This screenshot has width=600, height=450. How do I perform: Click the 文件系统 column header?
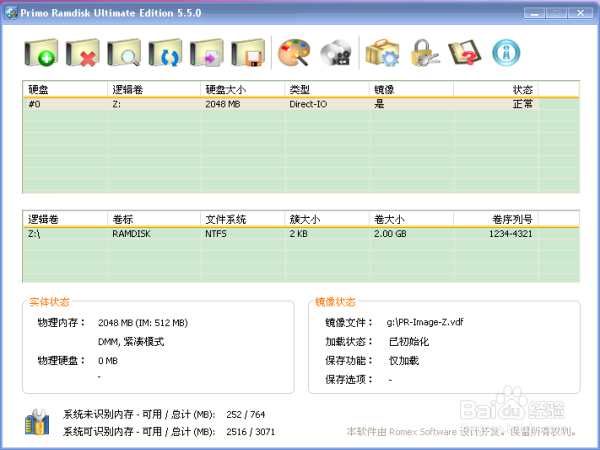[x=243, y=219]
